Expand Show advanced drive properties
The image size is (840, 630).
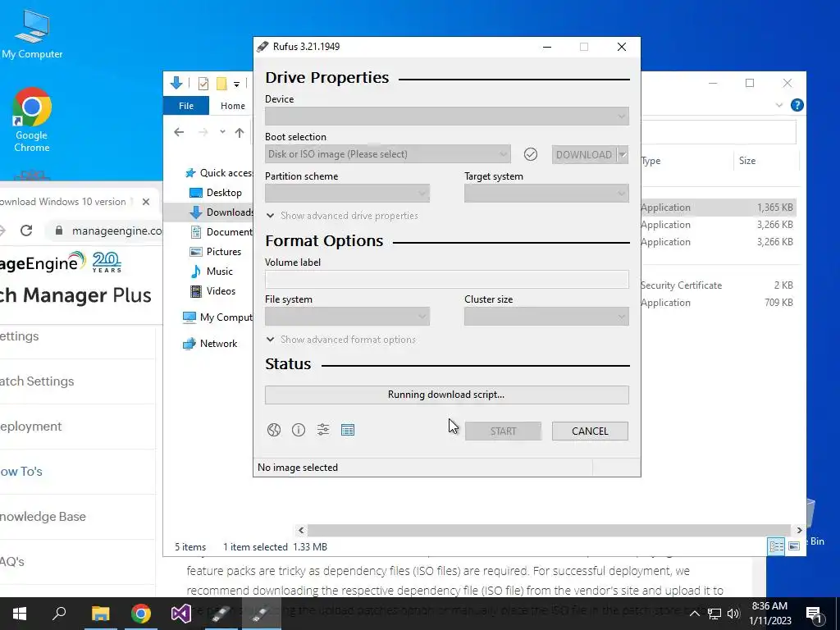(x=342, y=216)
